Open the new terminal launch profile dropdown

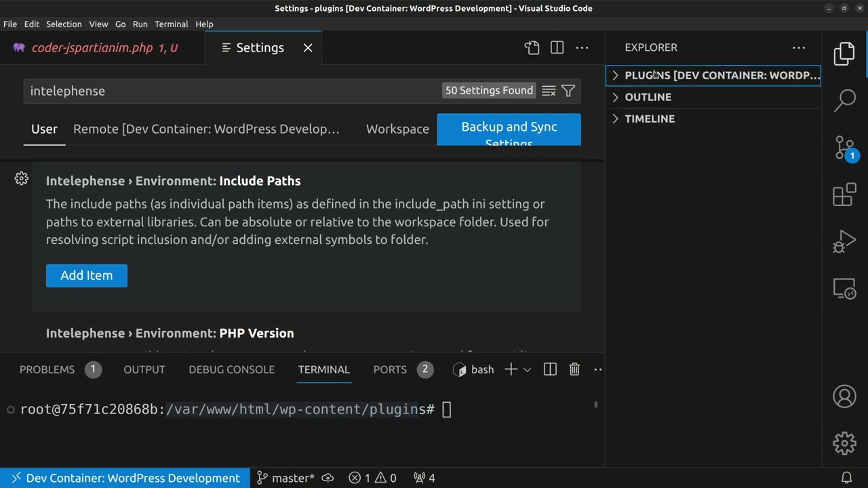pyautogui.click(x=527, y=369)
